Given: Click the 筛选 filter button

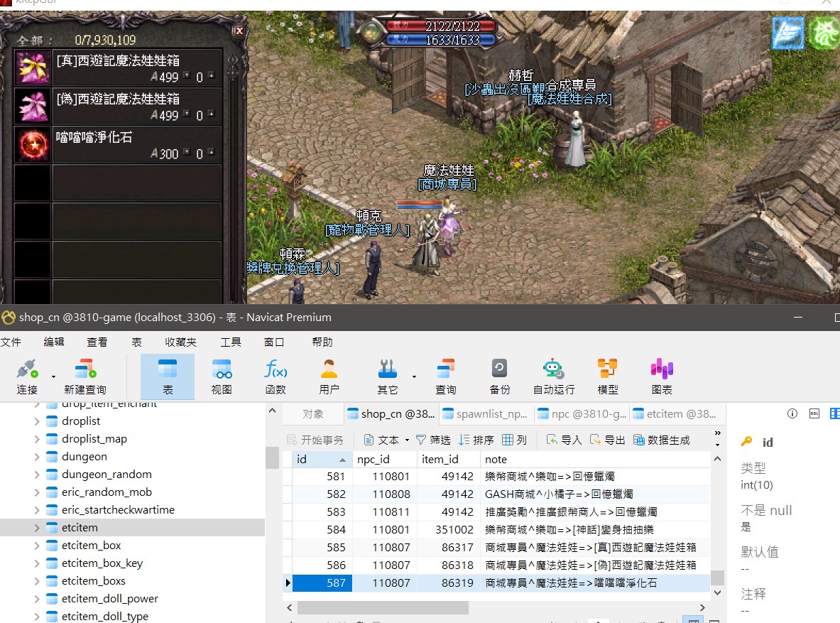Looking at the screenshot, I should [433, 440].
